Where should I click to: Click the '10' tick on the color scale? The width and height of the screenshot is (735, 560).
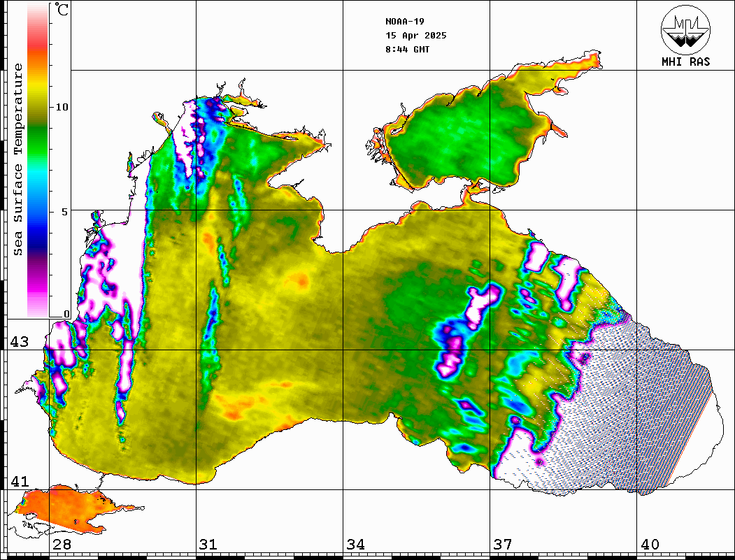point(62,107)
